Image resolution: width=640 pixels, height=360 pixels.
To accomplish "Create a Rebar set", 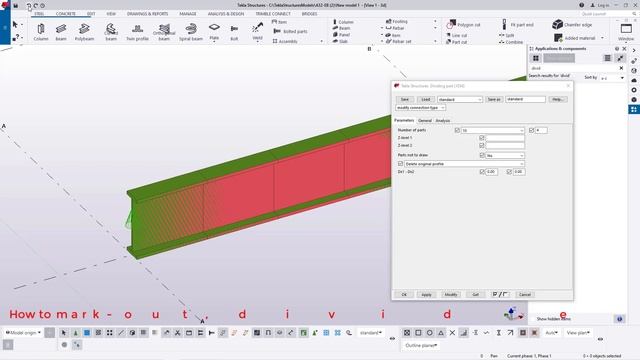I will [398, 41].
